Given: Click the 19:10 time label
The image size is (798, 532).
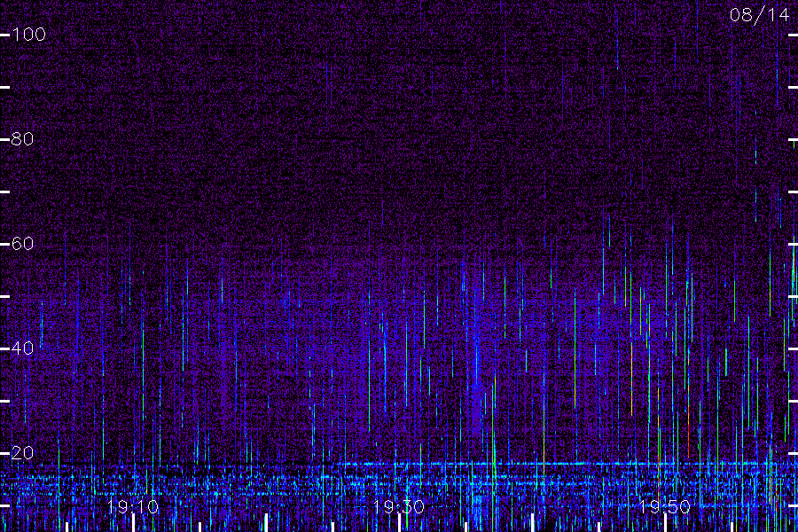Looking at the screenshot, I should 133,507.
